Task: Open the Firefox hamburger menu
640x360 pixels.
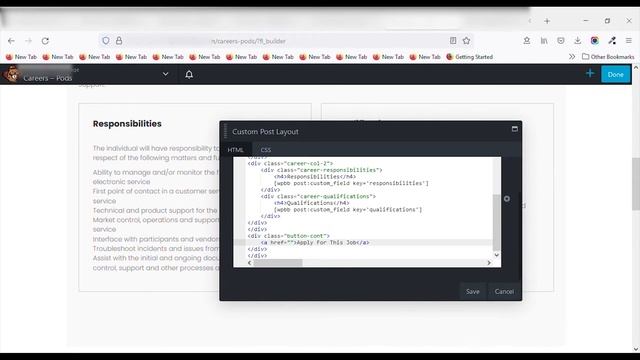Action: pos(629,41)
